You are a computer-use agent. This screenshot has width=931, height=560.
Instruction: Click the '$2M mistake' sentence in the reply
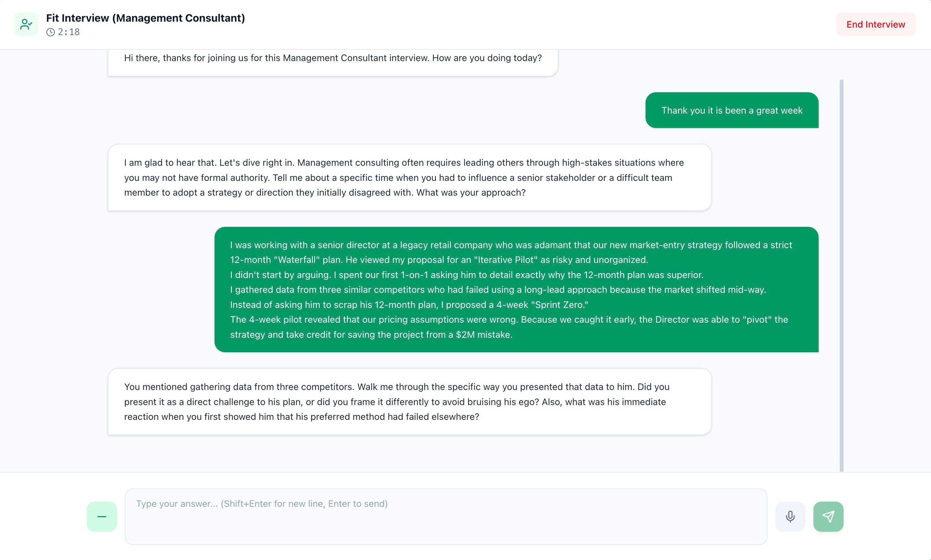[x=484, y=335]
